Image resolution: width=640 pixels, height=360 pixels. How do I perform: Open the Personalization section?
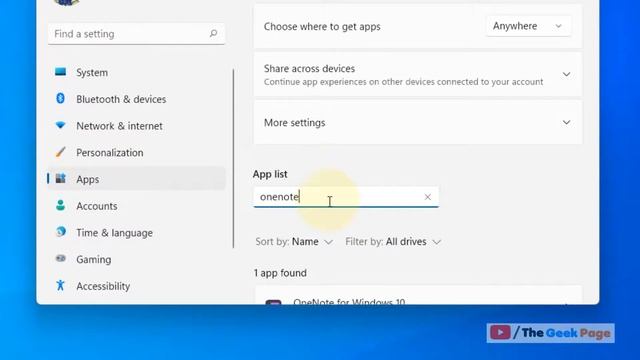click(x=137, y=152)
